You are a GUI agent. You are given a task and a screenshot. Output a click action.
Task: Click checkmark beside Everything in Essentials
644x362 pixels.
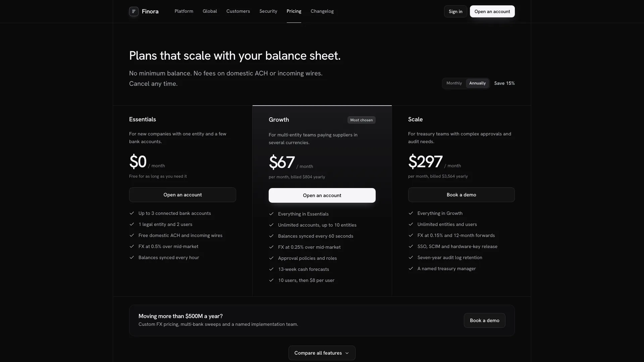(x=271, y=214)
